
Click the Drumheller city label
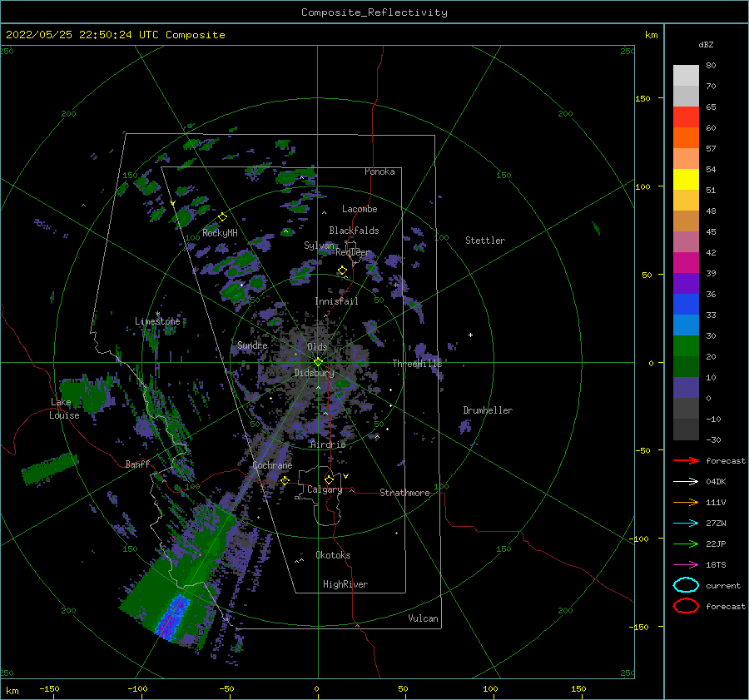pos(488,410)
